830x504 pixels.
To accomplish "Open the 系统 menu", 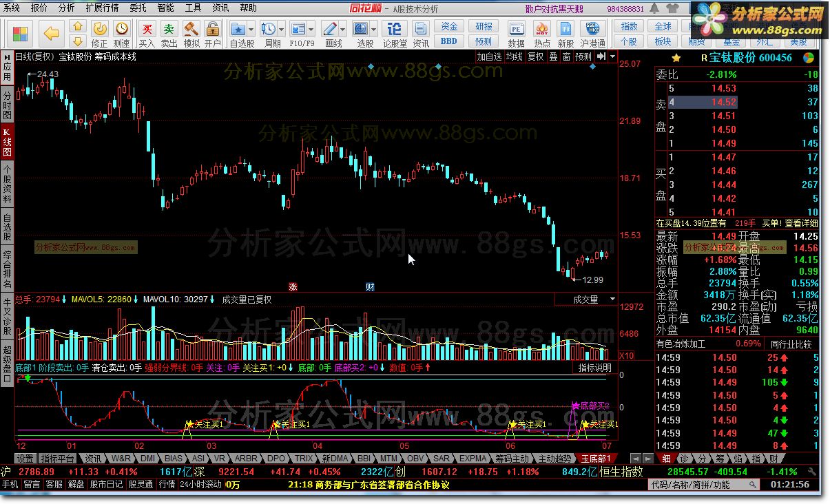I will coord(12,8).
